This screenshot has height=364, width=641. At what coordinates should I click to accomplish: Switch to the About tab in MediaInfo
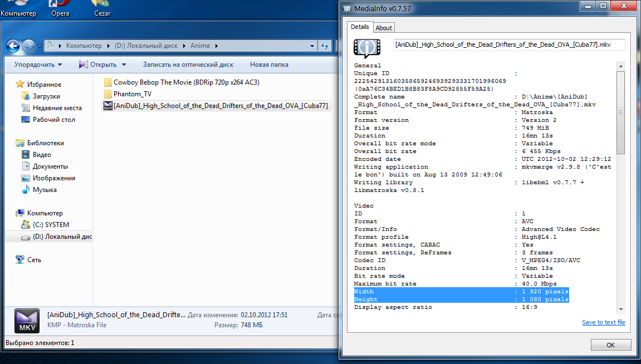(x=384, y=28)
